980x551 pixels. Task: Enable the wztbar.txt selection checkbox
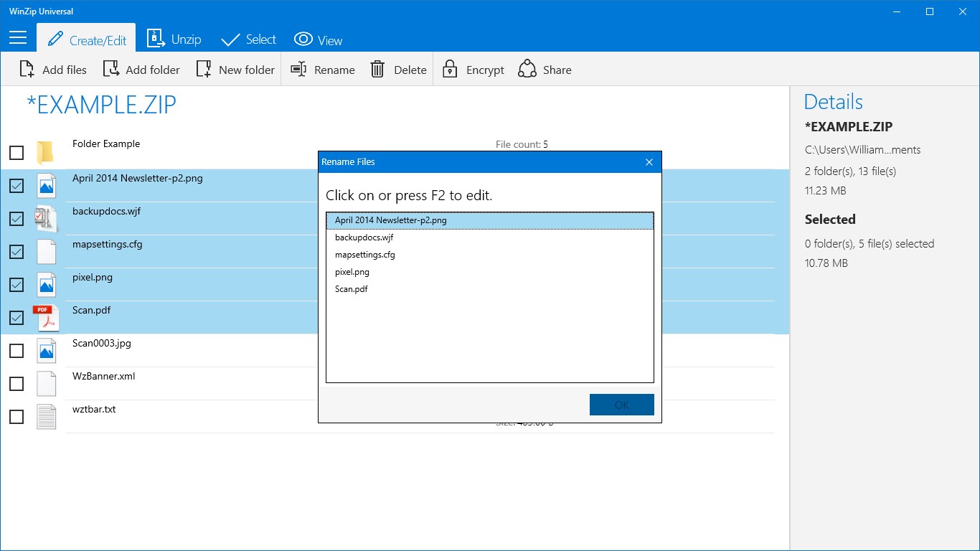16,416
